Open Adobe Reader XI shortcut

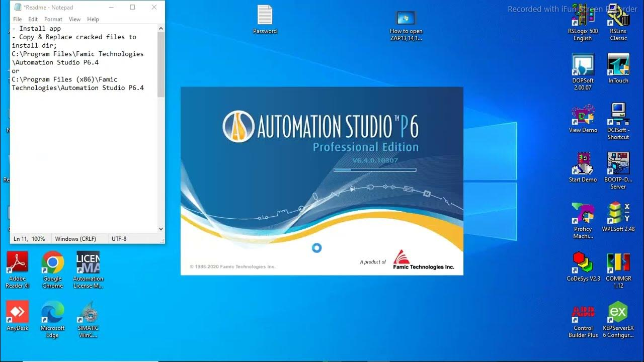pos(17,270)
